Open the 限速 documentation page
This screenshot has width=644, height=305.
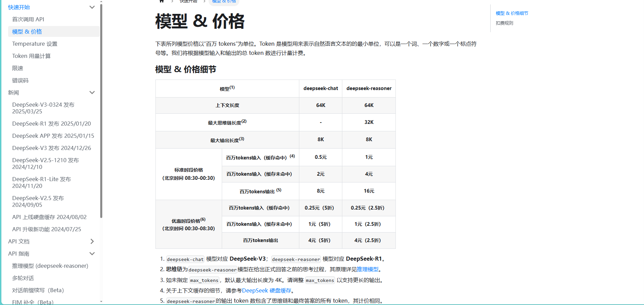point(18,68)
